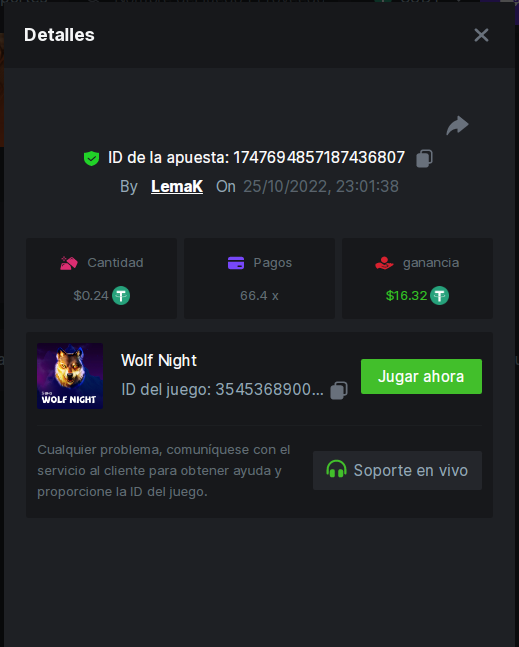
Task: Select the Wolf Night game title
Action: point(159,360)
